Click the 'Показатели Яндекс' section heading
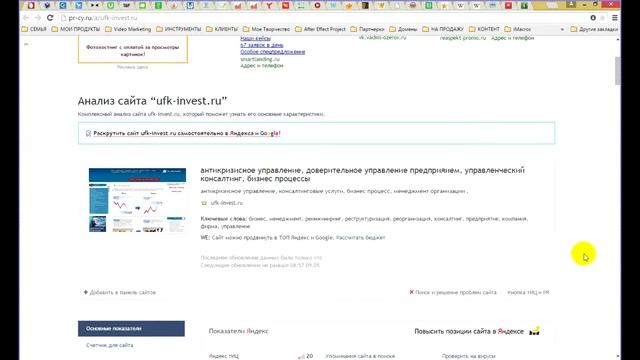 point(238,331)
